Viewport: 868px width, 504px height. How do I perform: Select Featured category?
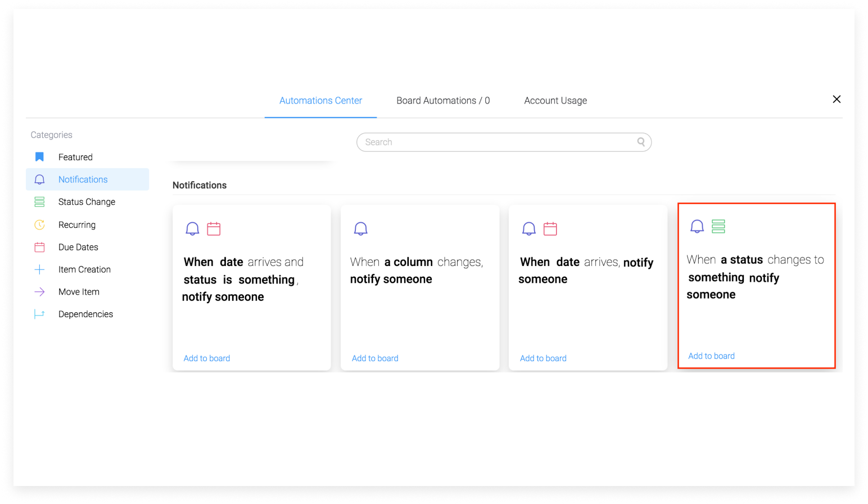pyautogui.click(x=87, y=157)
